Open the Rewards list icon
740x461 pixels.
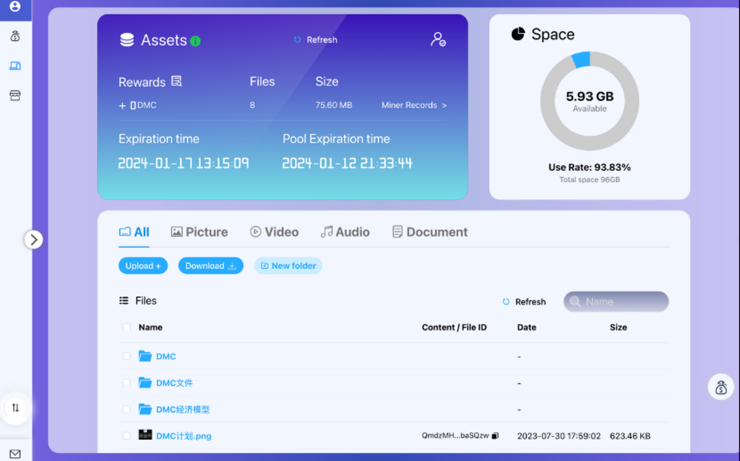[177, 81]
